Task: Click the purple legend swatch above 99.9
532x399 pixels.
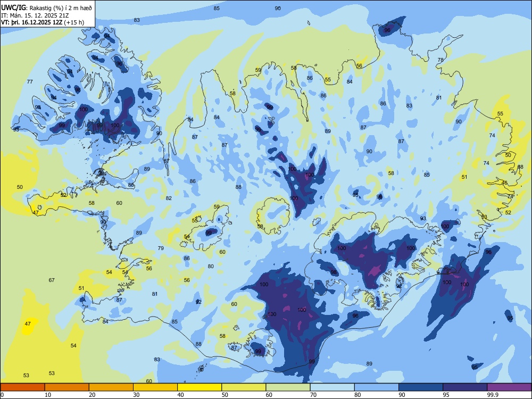Action: (509, 387)
